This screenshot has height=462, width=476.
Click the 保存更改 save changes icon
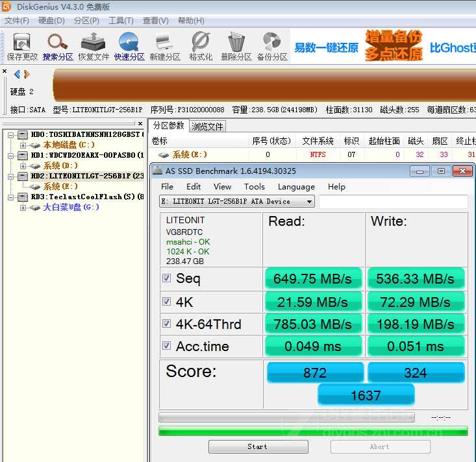pos(22,45)
